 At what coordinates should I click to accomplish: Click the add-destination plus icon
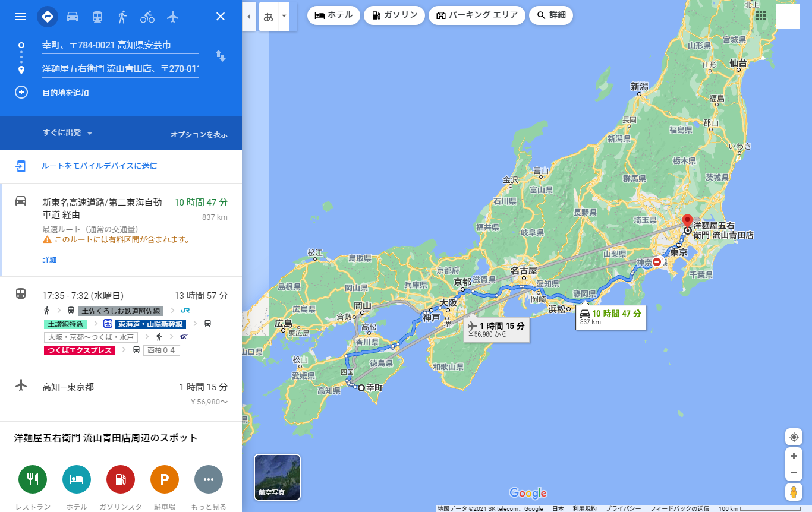[x=21, y=93]
